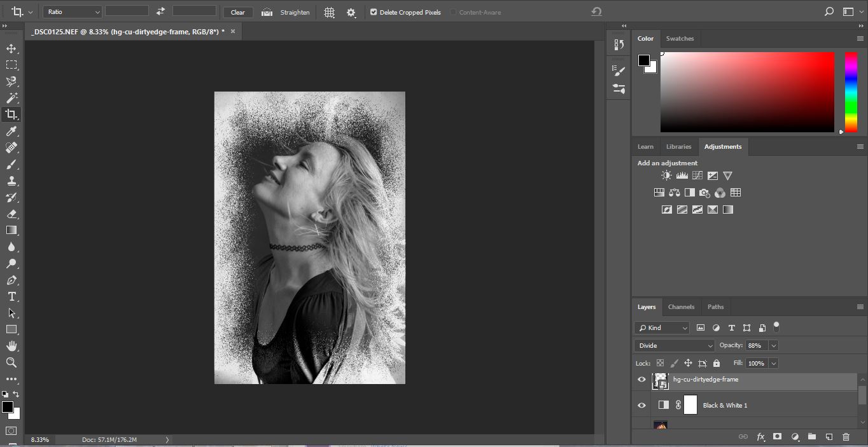Open the Divide blend mode dropdown
This screenshot has height=447, width=868.
tap(674, 345)
